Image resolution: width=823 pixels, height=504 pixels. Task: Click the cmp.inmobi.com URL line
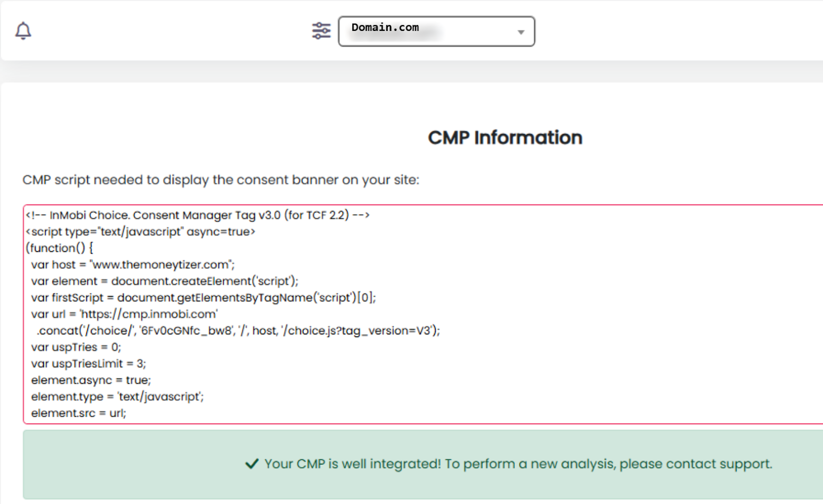click(124, 314)
